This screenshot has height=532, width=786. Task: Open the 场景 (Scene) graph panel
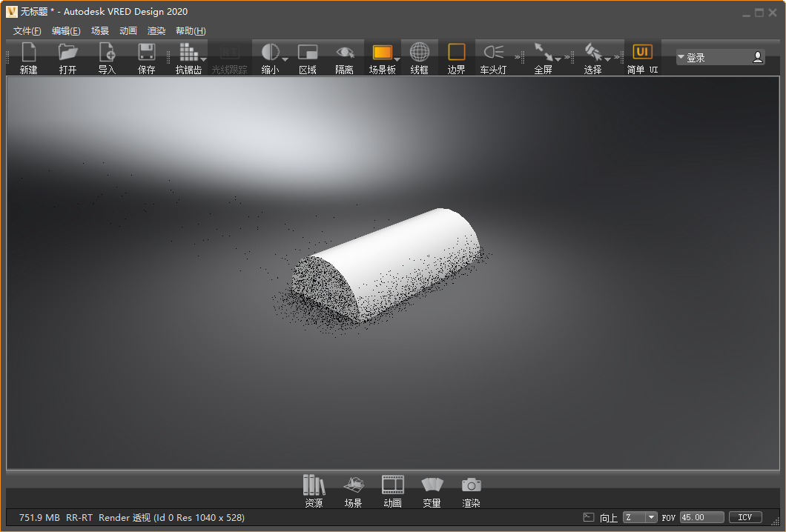pyautogui.click(x=353, y=489)
